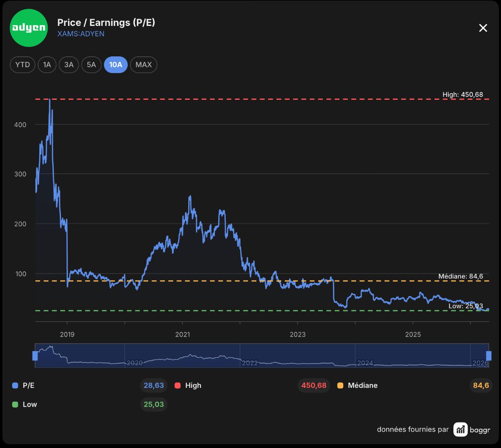Click the green Adyen logo icon
This screenshot has height=448, width=501.
click(x=29, y=28)
